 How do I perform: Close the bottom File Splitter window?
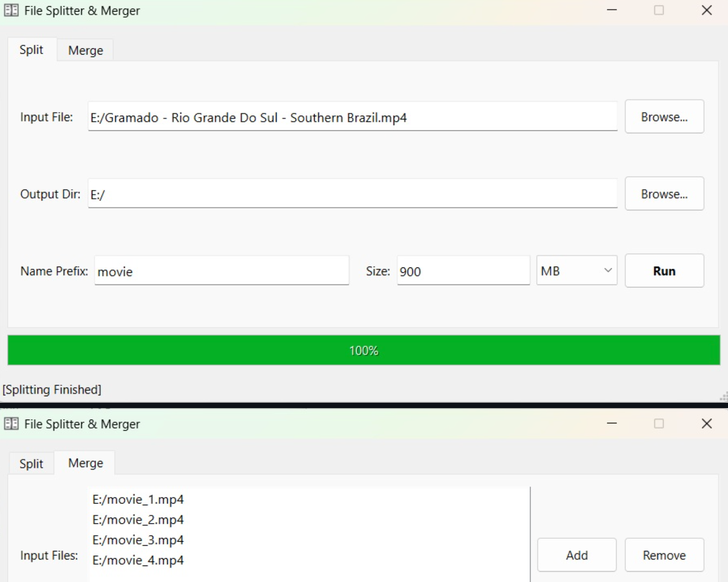pyautogui.click(x=707, y=424)
